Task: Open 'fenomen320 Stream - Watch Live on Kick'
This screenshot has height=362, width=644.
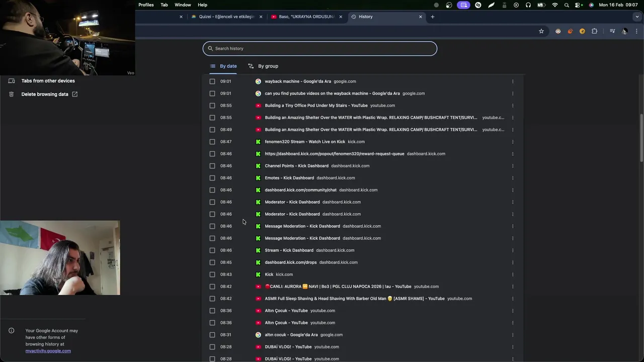Action: (305, 142)
